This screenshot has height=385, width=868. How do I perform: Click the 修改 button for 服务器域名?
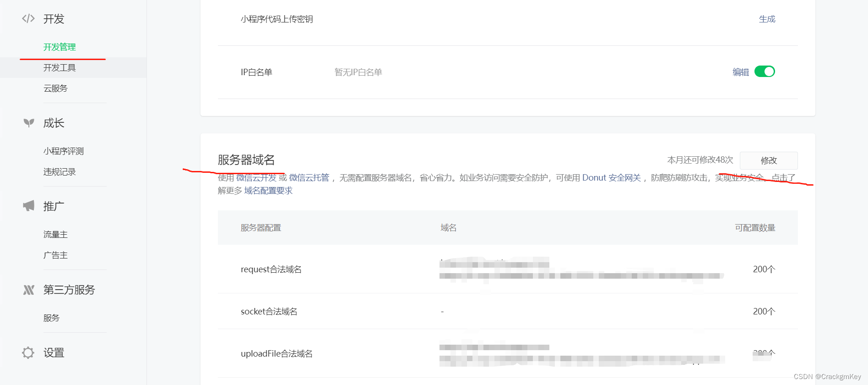pos(769,160)
